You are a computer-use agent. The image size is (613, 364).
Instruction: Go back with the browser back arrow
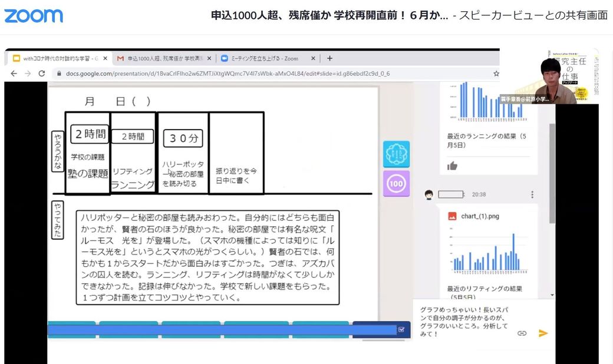[14, 74]
